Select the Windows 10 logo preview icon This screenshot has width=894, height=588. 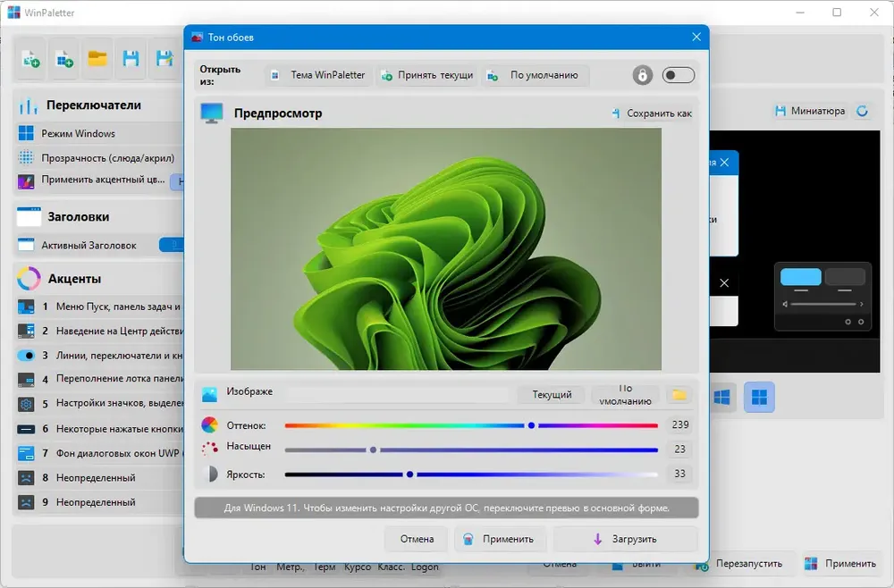721,397
